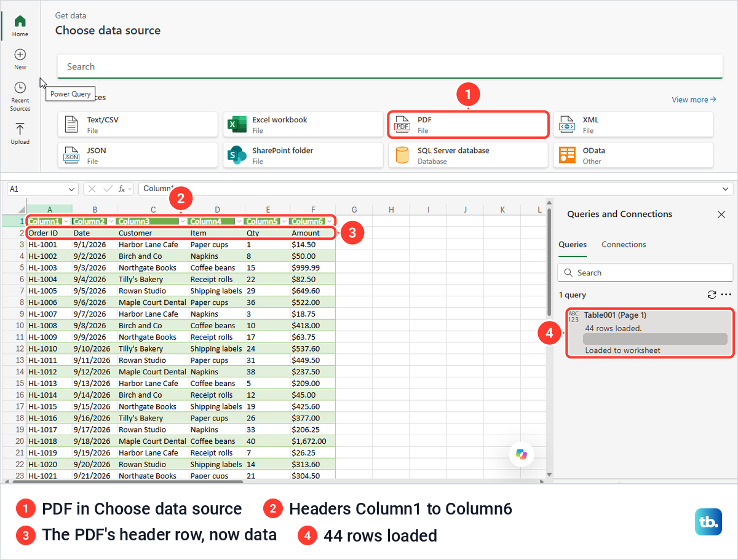Select the Table001 (Page 1) query
This screenshot has width=738, height=560.
(x=649, y=333)
